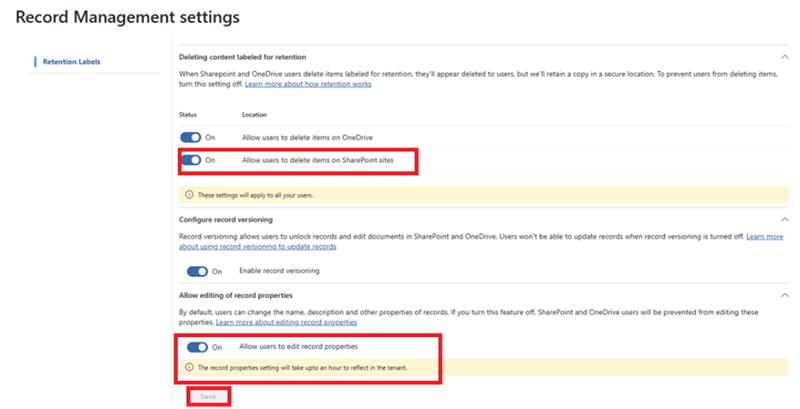Viewport: 800px width, 409px height.
Task: Collapse Allow editing of record properties section
Action: (784, 295)
